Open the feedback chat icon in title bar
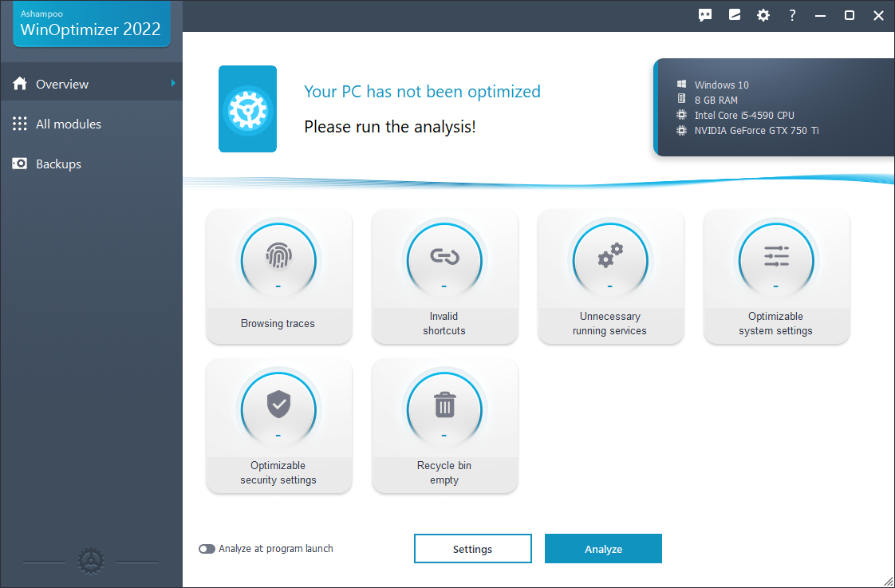The image size is (895, 588). coord(705,15)
